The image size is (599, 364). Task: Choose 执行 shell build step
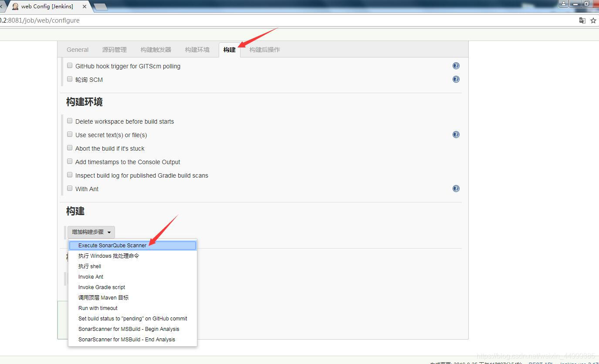pyautogui.click(x=132, y=266)
